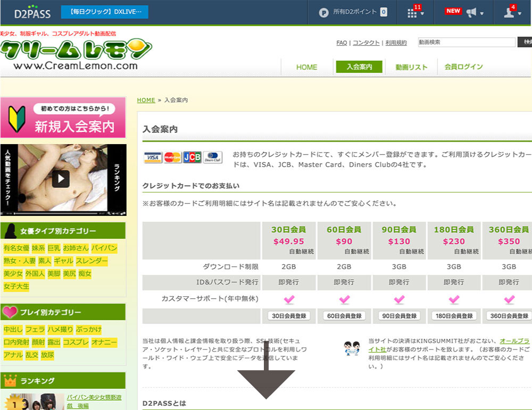Click the 180日会員登録 button
Image resolution: width=532 pixels, height=410 pixels.
tap(454, 316)
